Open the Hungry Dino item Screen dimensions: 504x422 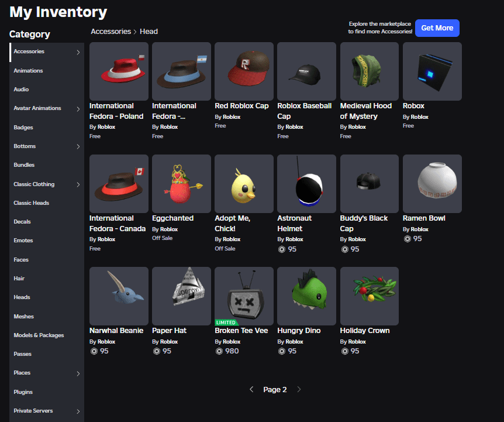(x=306, y=296)
